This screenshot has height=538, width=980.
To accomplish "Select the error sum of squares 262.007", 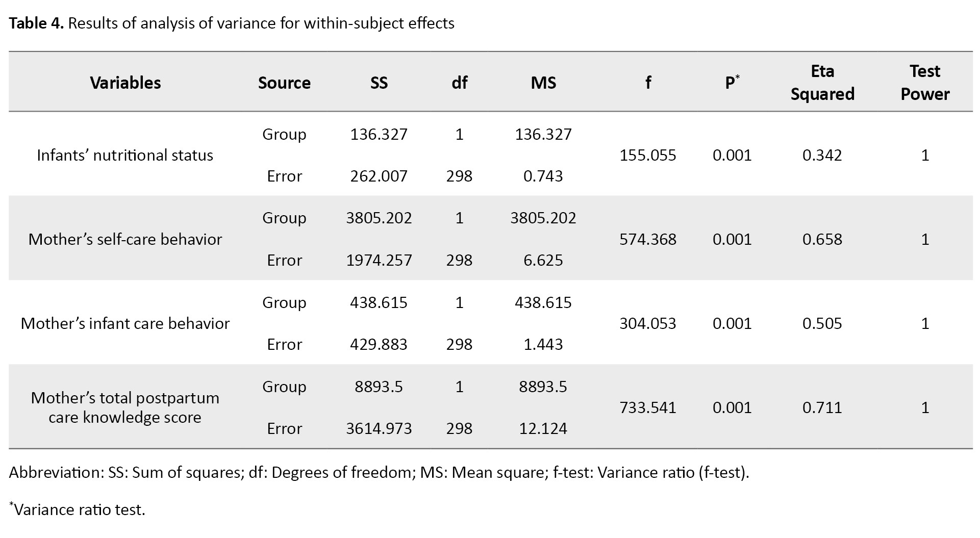I will point(379,176).
